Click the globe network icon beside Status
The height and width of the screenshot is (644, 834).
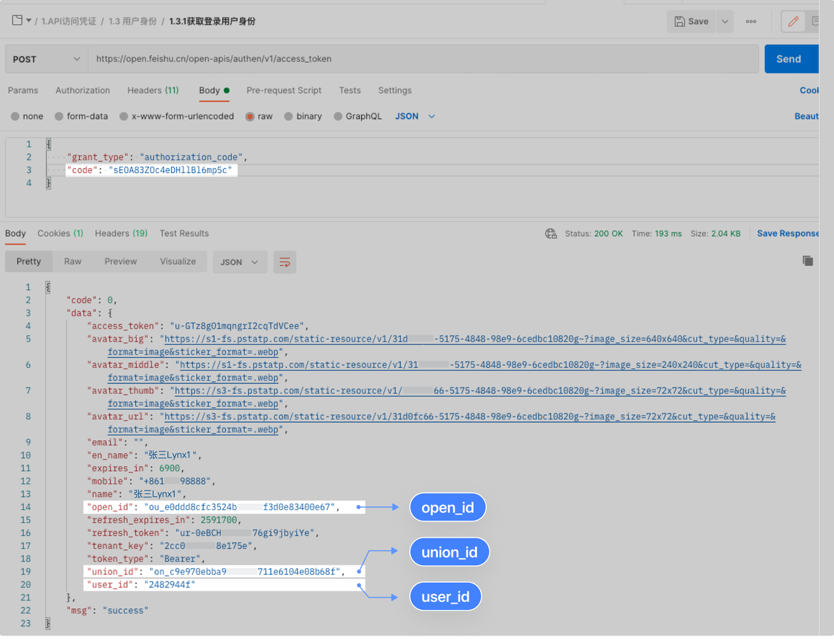(x=551, y=234)
